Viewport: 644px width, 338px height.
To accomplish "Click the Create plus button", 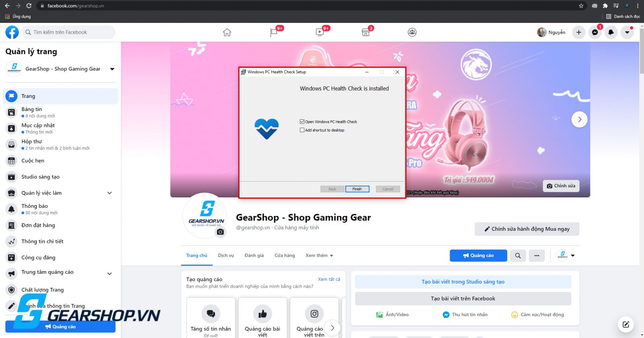I will pos(579,32).
